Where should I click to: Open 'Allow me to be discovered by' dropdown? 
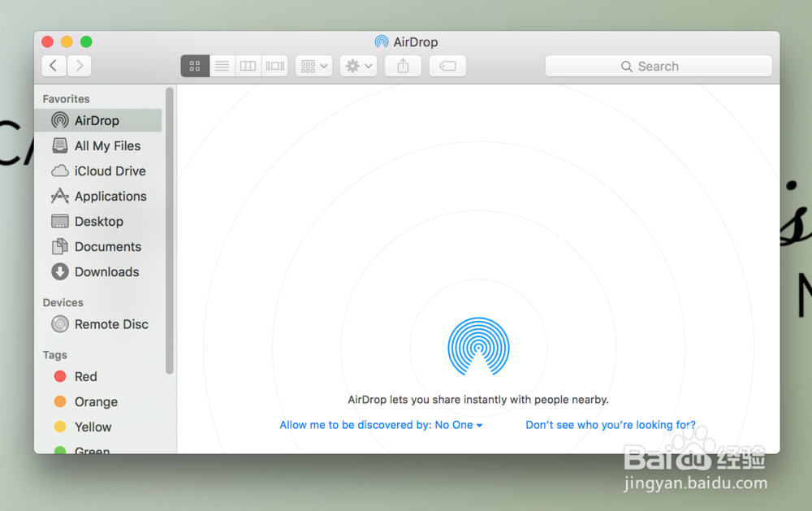[381, 425]
